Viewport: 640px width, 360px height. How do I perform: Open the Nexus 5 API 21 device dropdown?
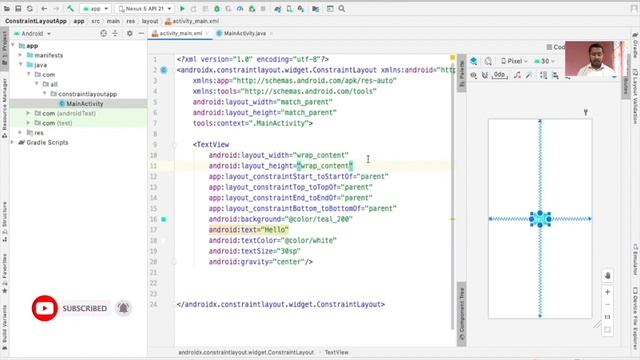point(145,9)
